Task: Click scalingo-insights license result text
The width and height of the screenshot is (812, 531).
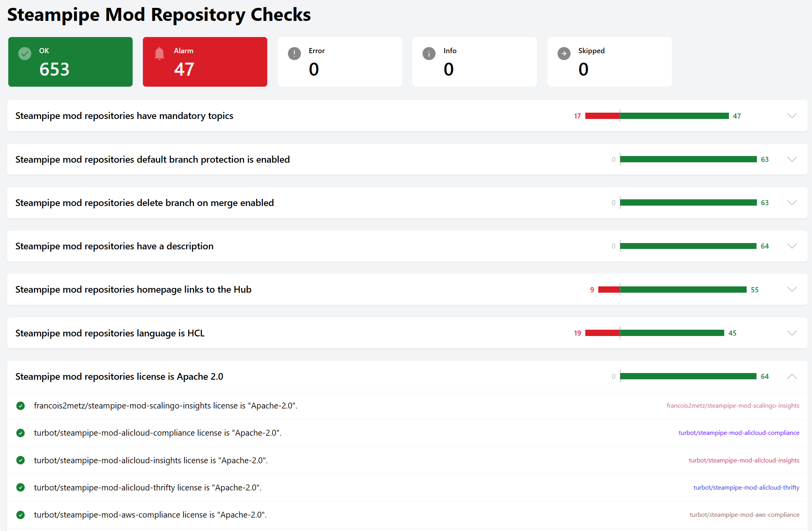Action: (166, 406)
